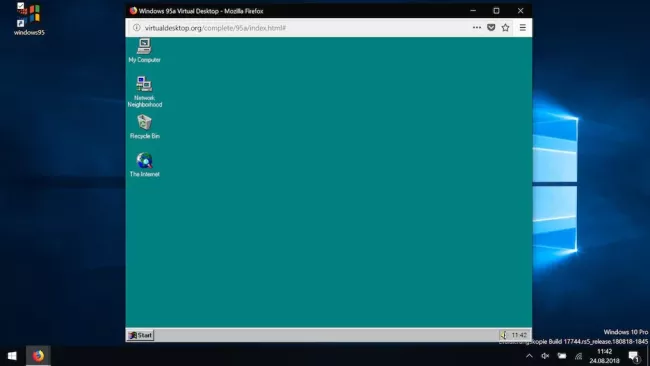Open Firefox page actions three-dot menu
This screenshot has width=650, height=366.
tap(477, 27)
